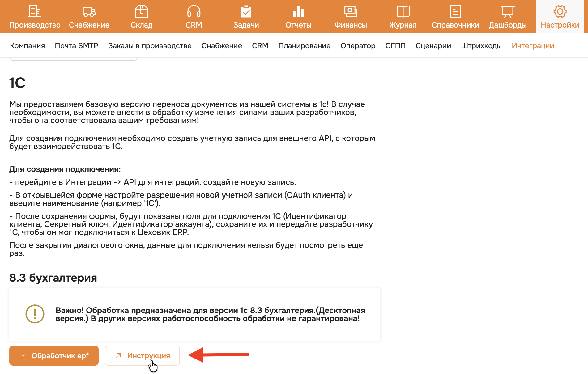Screen dimensions: 588x374
Task: Open the СГПП settings tab
Action: [x=395, y=46]
